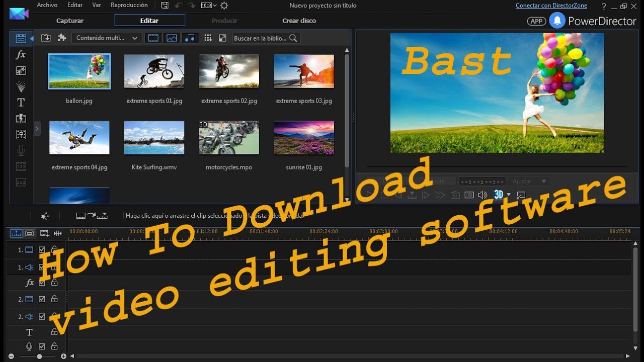This screenshot has height=362, width=644.
Task: Click the APP button
Action: tap(537, 21)
